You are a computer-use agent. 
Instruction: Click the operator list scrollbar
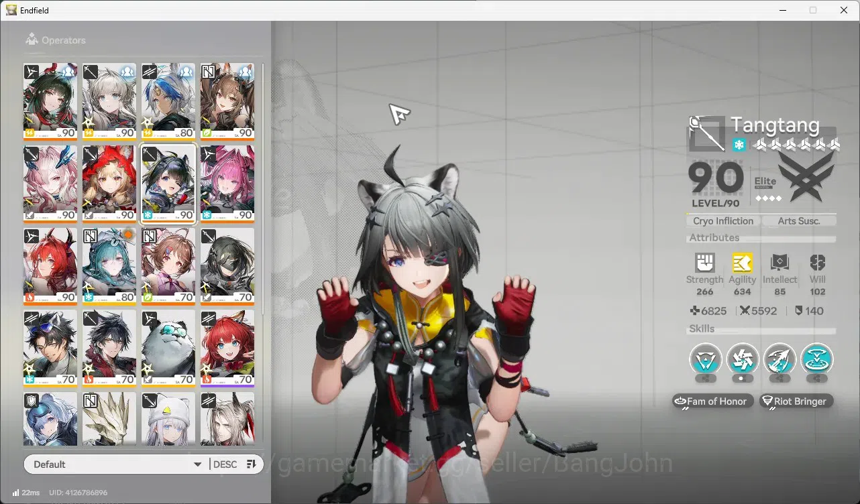262,188
